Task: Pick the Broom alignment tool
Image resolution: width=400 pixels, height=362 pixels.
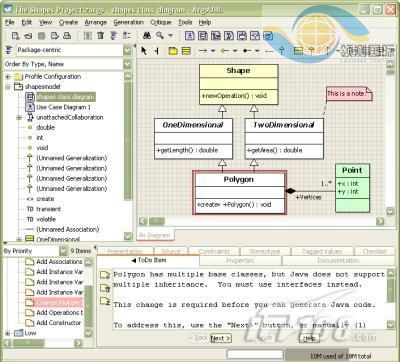Action: [156, 51]
